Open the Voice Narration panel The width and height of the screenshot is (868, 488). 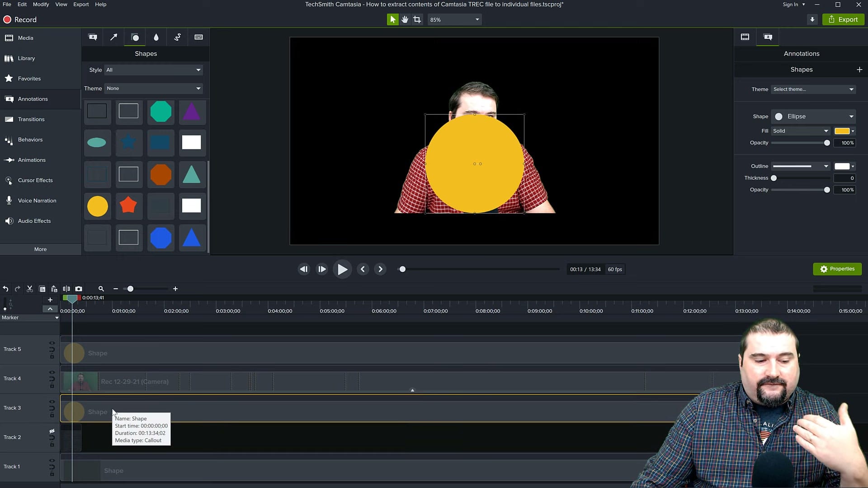click(x=37, y=200)
